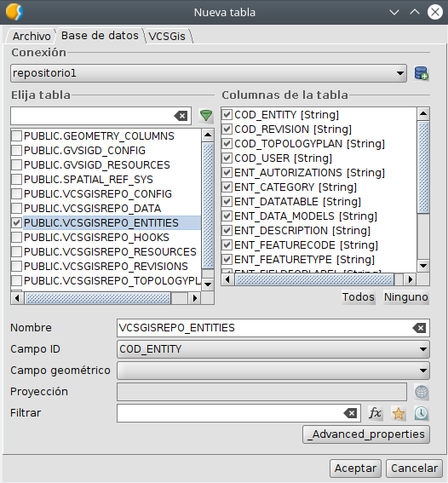This screenshot has height=483, width=448.
Task: Check PUBLIC.VCSGISREPO_REVISIONS table
Action: coord(17,266)
